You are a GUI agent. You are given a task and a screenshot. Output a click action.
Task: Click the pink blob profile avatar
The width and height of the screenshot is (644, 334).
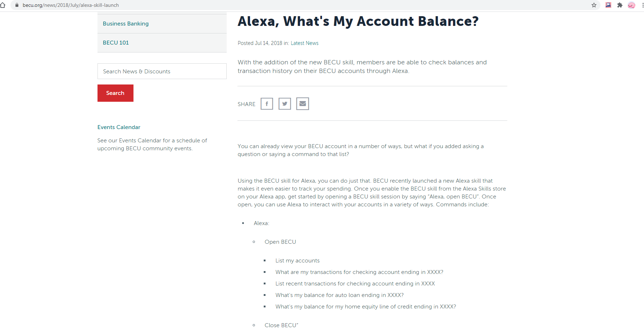click(631, 5)
